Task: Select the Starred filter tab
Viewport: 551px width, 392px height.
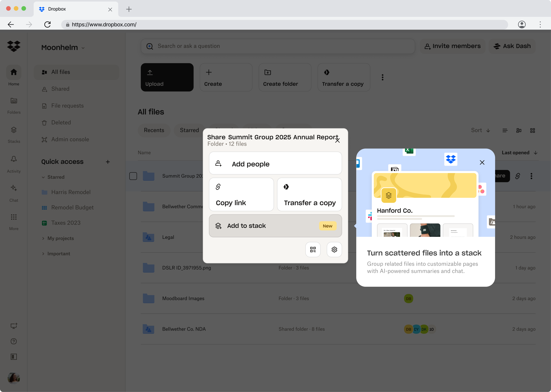Action: click(x=189, y=130)
